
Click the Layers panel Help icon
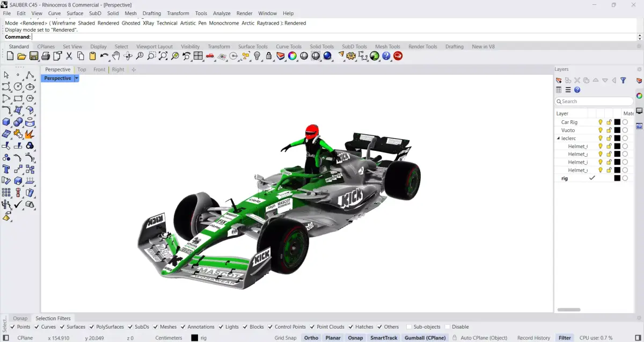(577, 90)
